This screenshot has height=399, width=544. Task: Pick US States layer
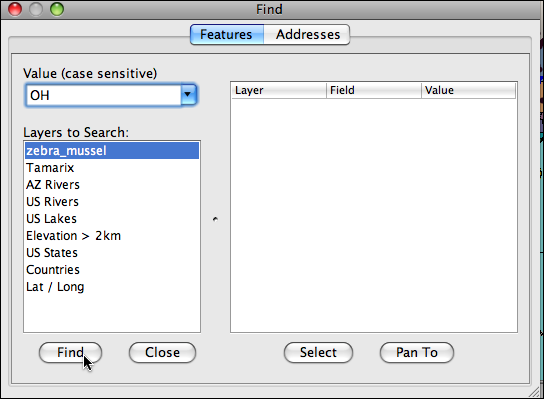coord(112,253)
